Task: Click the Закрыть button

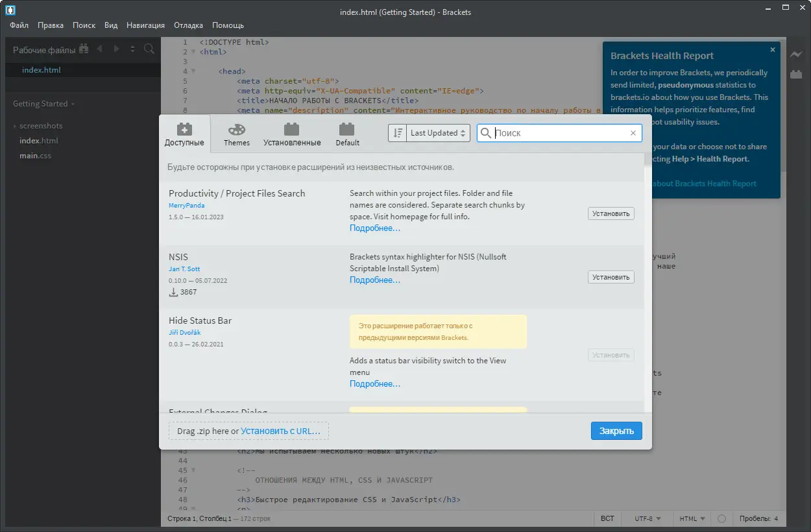Action: click(x=616, y=431)
